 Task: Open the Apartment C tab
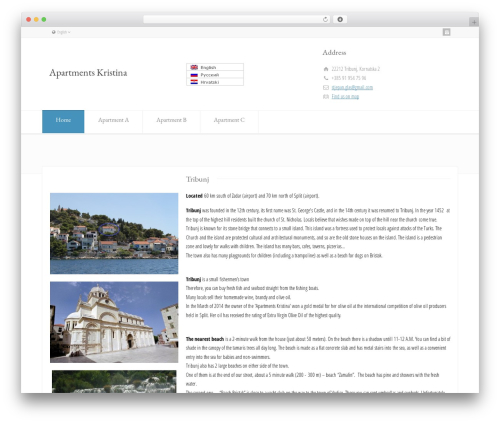pos(229,121)
